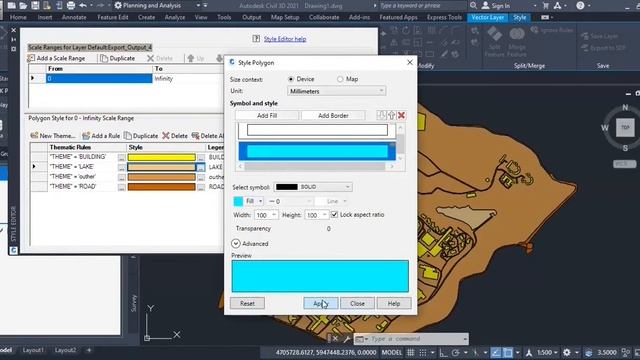The width and height of the screenshot is (640, 360).
Task: Switch to the Vector Layer ribbon tab
Action: click(487, 17)
